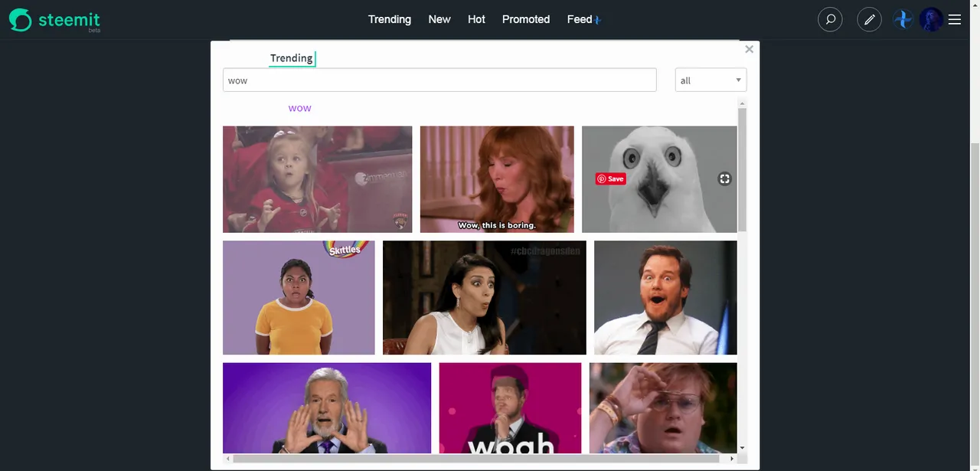
Task: Select the 'woah' magenta GIF
Action: point(510,408)
